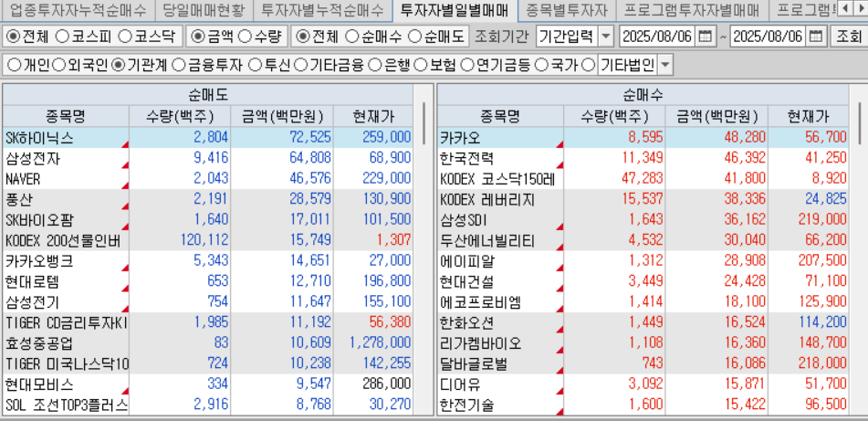Choose the 금융투자 investor radio button

[x=178, y=66]
